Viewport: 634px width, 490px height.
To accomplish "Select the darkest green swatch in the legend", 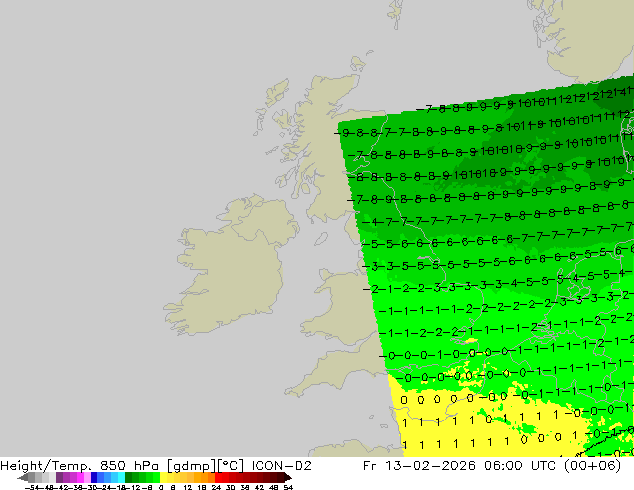I will 128,477.
